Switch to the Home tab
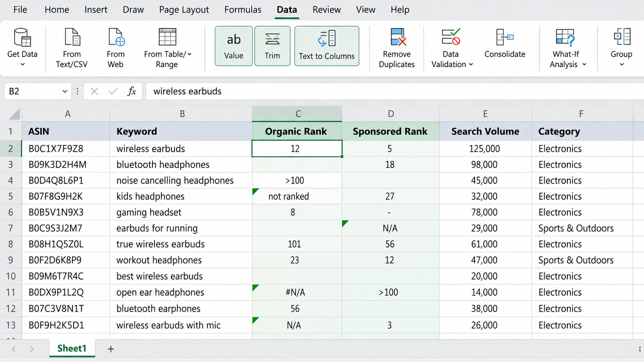This screenshot has height=362, width=644. [x=57, y=10]
